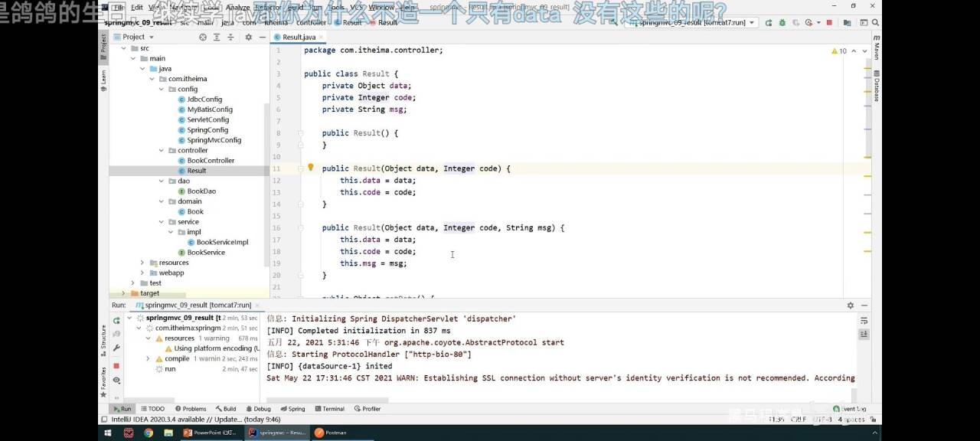This screenshot has height=441, width=980.
Task: Open Project Structure icon in top toolbar
Action: click(x=846, y=23)
